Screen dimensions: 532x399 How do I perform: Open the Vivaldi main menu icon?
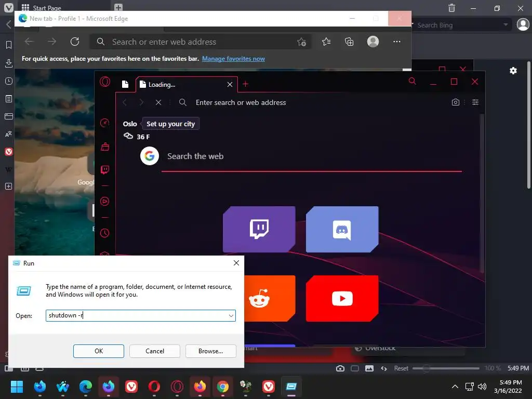pyautogui.click(x=8, y=7)
